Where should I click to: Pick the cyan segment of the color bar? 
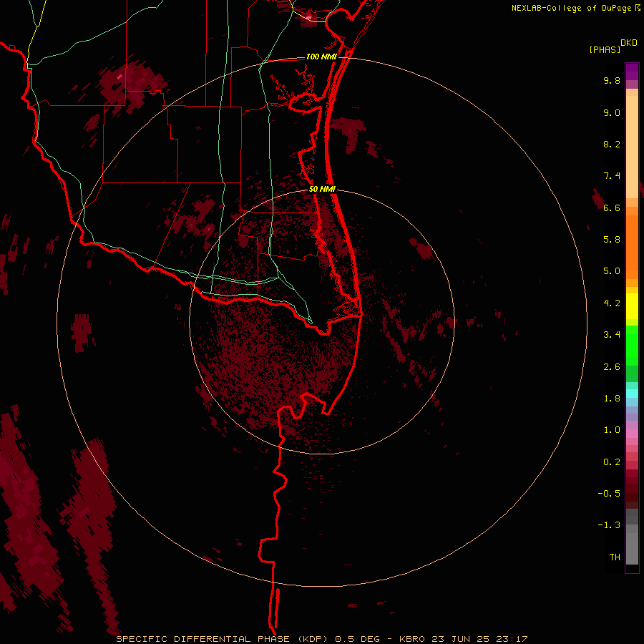click(x=632, y=393)
